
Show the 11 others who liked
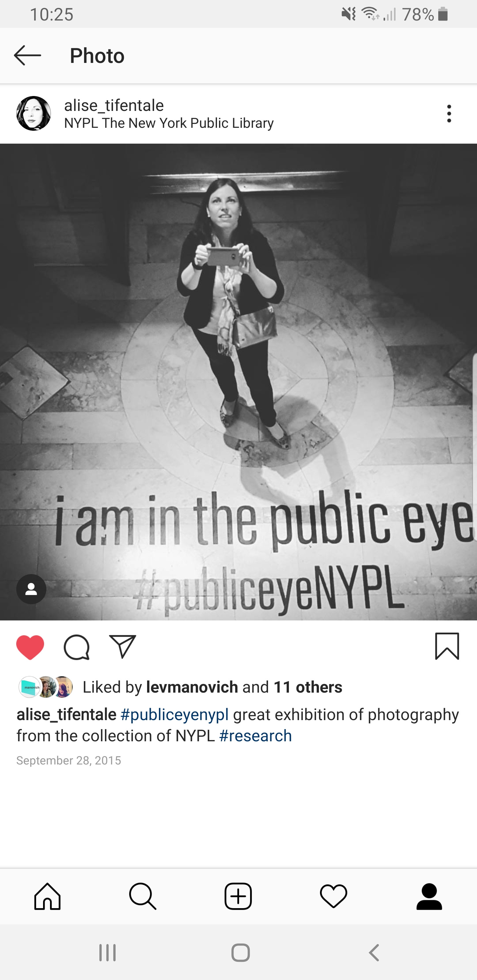308,687
